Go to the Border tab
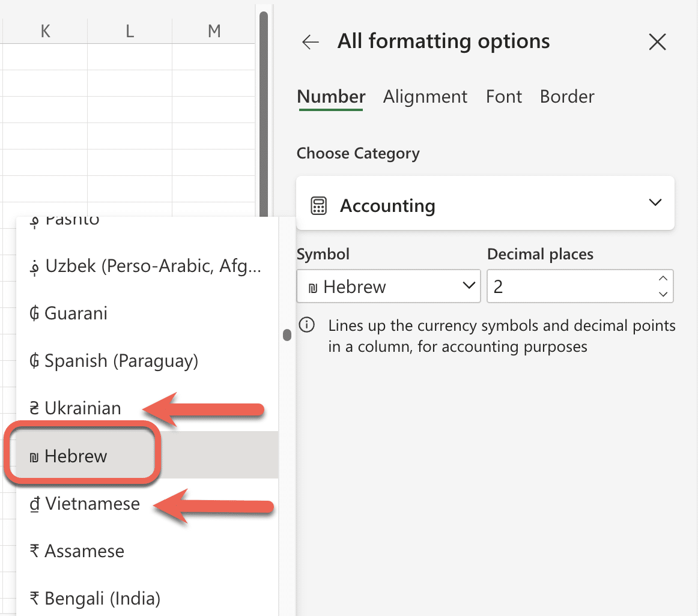The image size is (698, 616). click(x=567, y=97)
